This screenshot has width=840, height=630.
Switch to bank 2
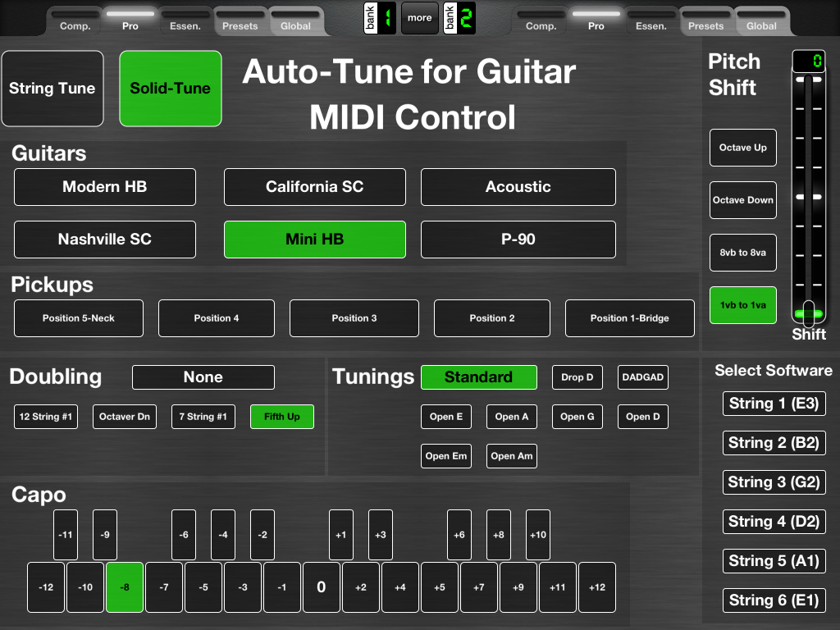[x=459, y=18]
